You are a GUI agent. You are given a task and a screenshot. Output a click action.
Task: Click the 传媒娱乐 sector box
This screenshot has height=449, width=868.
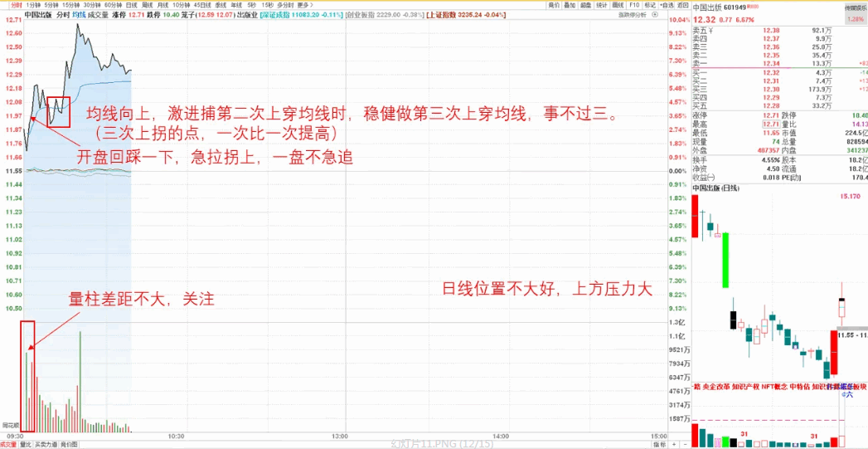[x=856, y=14]
